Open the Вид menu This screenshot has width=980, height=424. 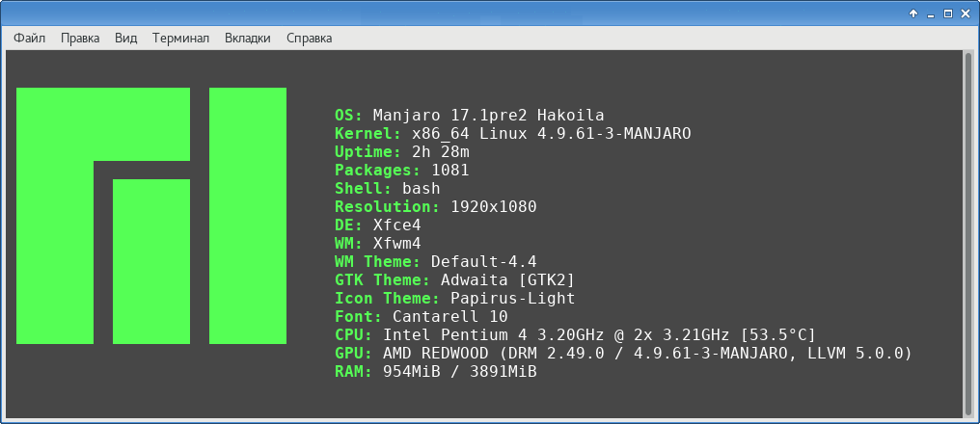(125, 39)
